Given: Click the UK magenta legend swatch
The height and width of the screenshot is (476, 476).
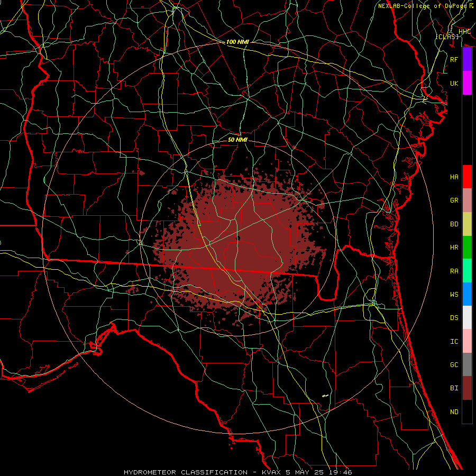Looking at the screenshot, I should [x=467, y=83].
